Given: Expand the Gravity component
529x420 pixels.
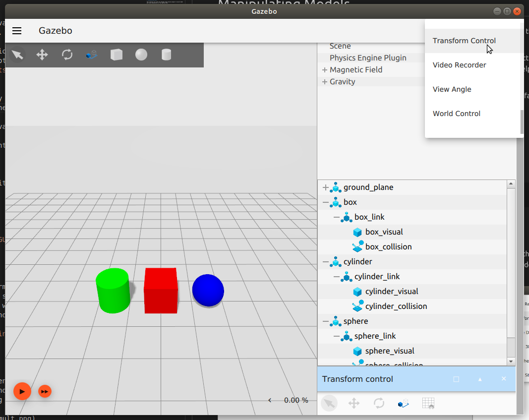Looking at the screenshot, I should coord(325,82).
